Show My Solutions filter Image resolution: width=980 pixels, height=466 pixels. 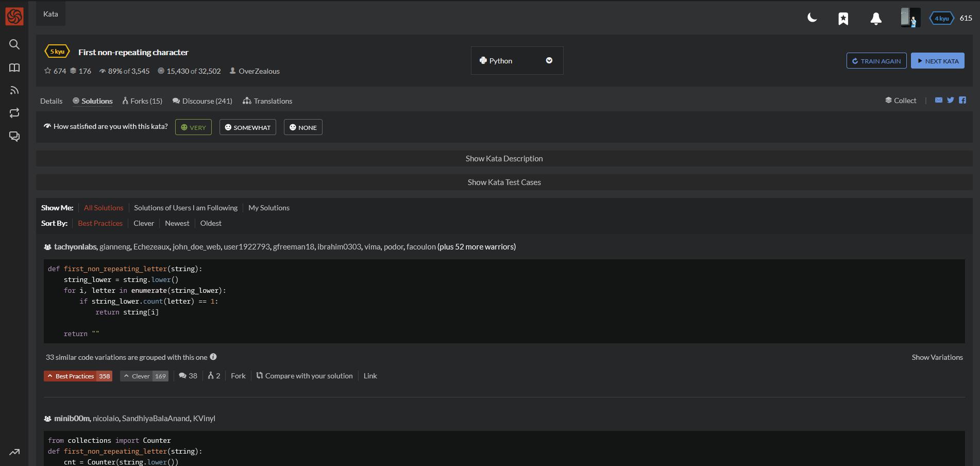(x=269, y=208)
